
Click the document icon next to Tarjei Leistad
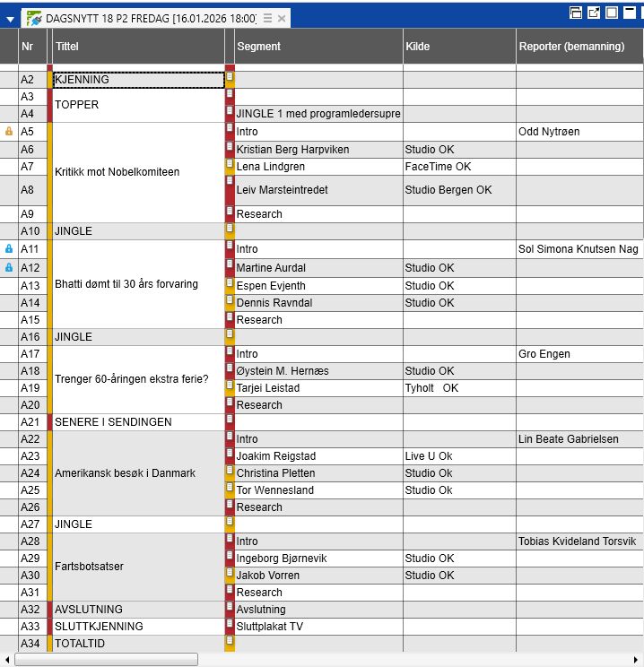click(230, 387)
